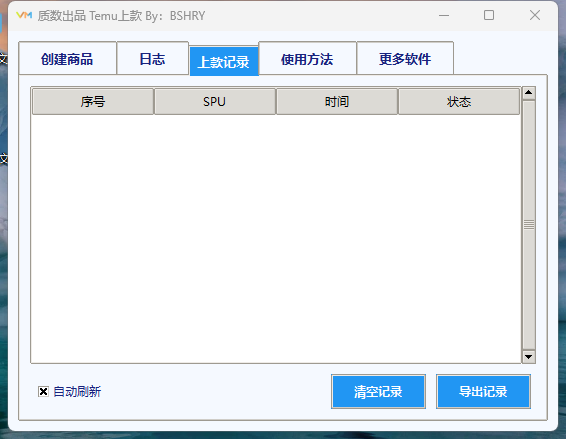Go to the 更多软件 tab
Viewport: 566px width, 439px height.
405,58
